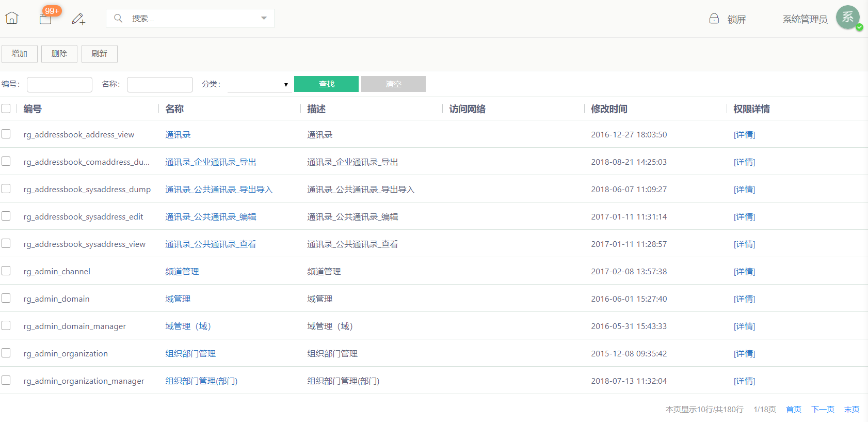Click the compose pencil icon

(x=78, y=19)
